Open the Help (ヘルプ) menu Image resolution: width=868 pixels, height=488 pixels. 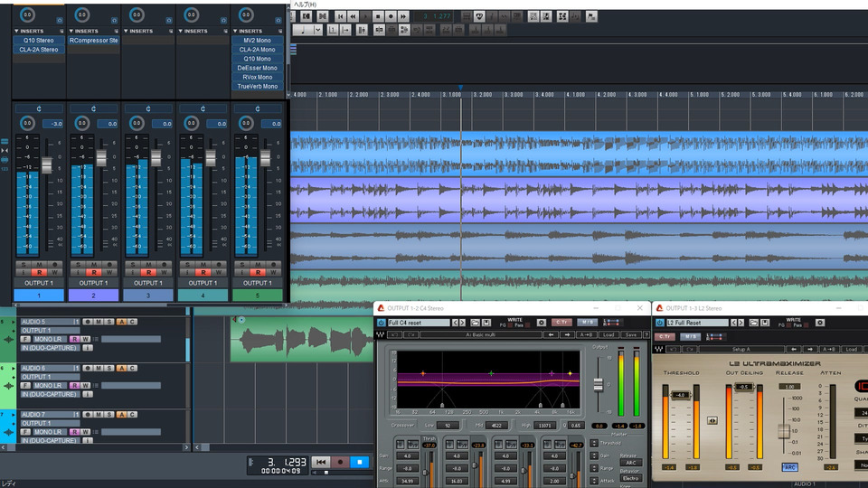pos(305,5)
